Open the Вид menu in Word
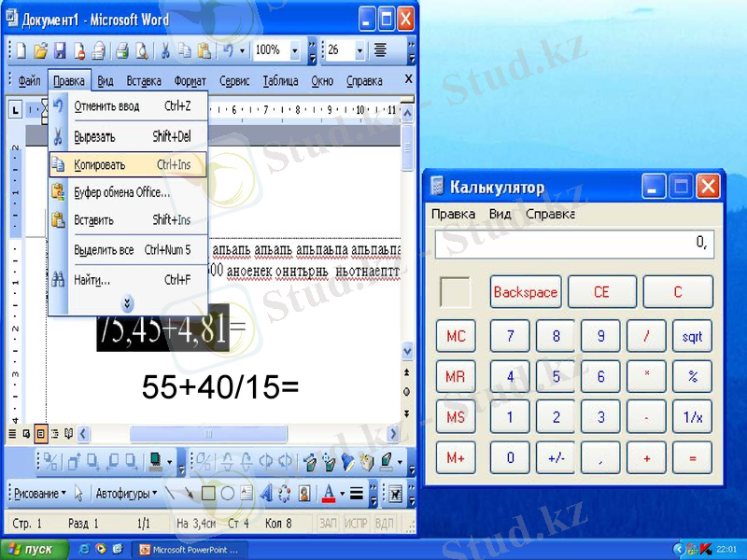Screen dimensions: 747x560 [105, 80]
